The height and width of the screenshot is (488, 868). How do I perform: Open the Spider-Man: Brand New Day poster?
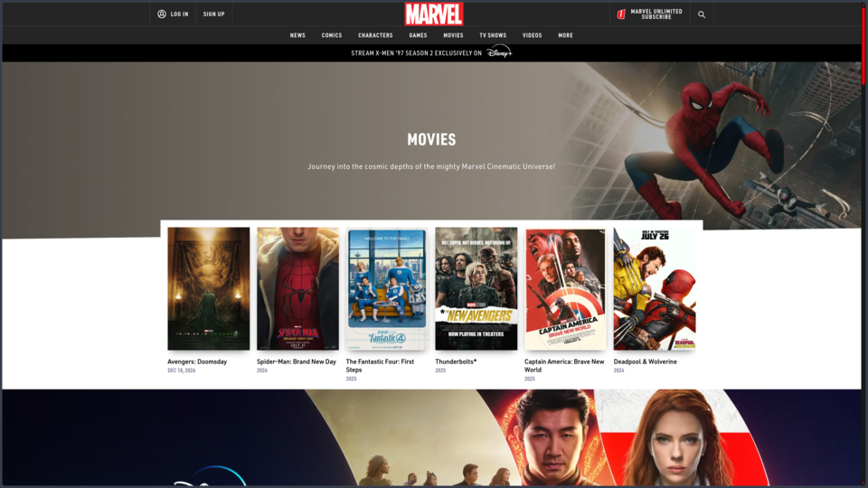(297, 288)
